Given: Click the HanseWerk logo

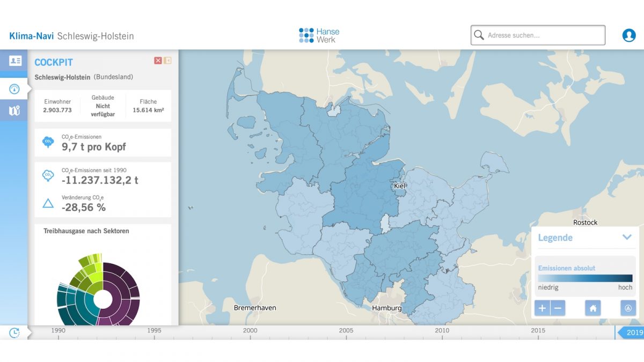Looking at the screenshot, I should [x=319, y=35].
